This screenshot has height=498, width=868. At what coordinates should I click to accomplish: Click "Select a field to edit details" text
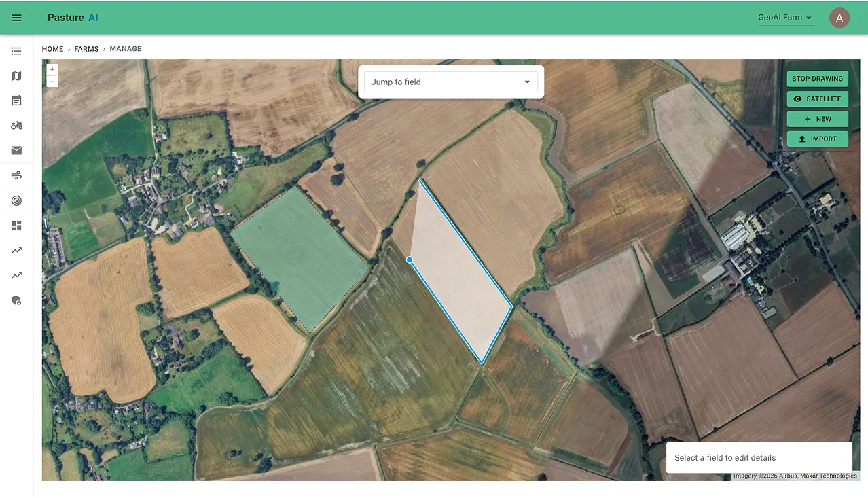[725, 458]
